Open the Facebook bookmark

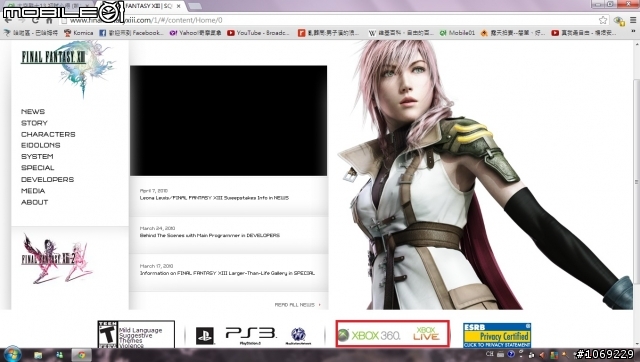131,33
